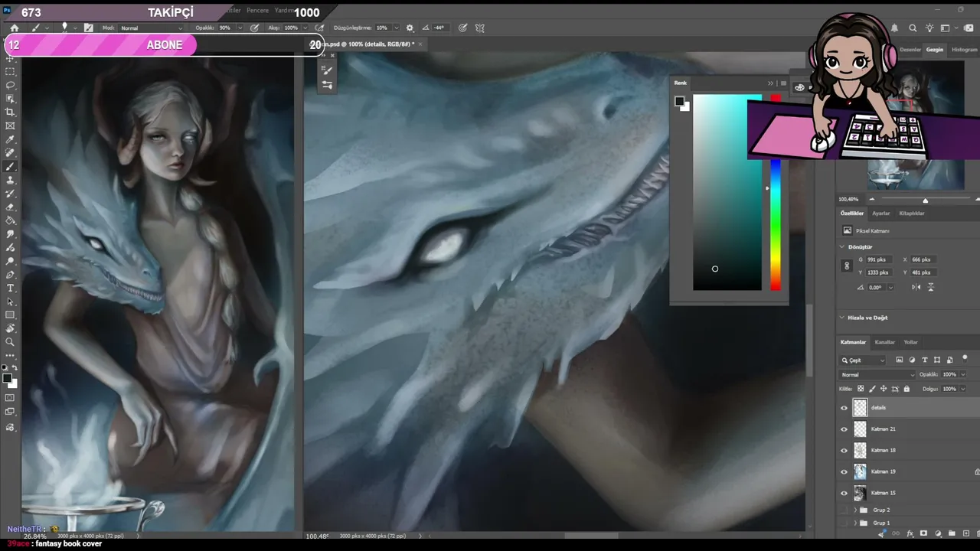Select the Paint Bucket tool

click(x=10, y=221)
